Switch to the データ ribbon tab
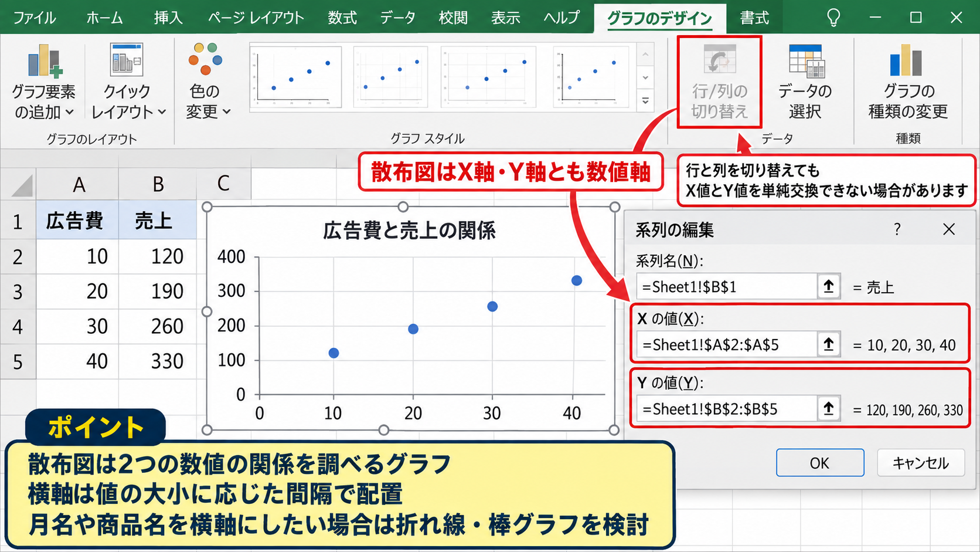This screenshot has height=552, width=980. click(397, 18)
